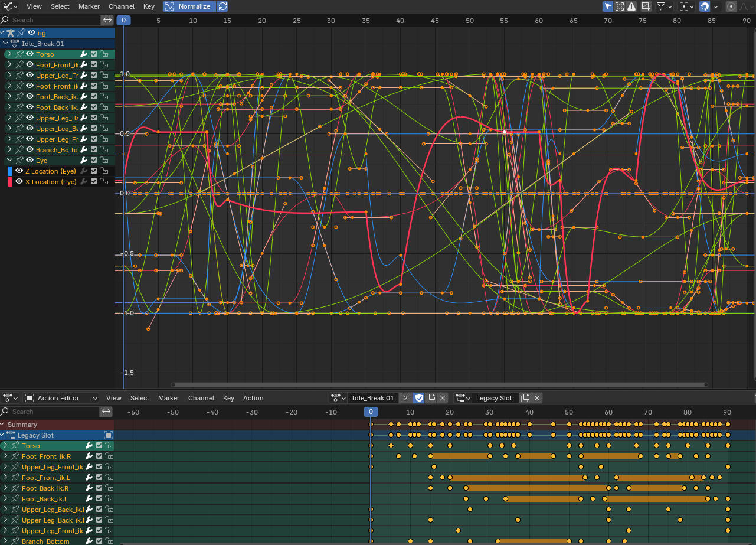
Task: Collapse the Eye channel group
Action: [9, 161]
